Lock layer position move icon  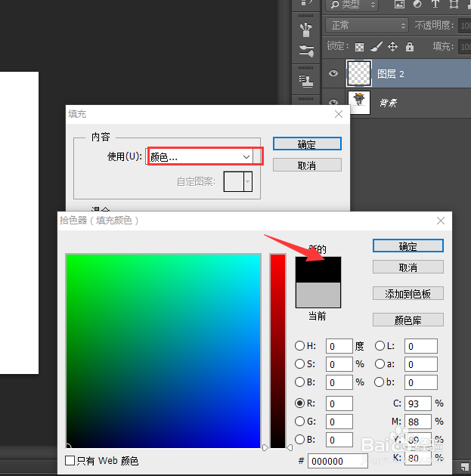point(392,47)
